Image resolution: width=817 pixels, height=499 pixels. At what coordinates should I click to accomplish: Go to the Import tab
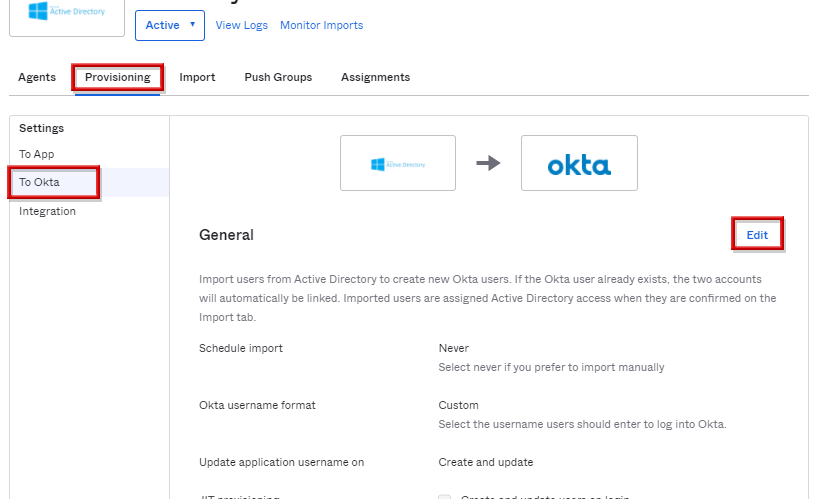pyautogui.click(x=197, y=77)
